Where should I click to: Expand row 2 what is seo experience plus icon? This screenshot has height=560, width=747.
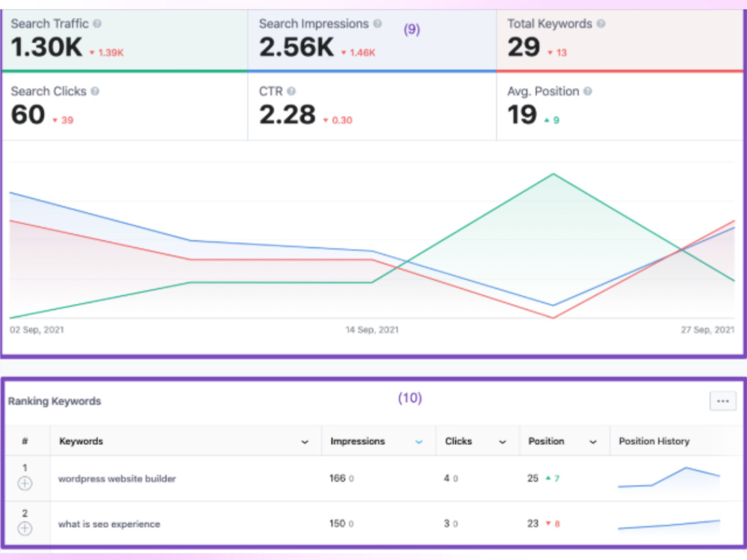(25, 529)
